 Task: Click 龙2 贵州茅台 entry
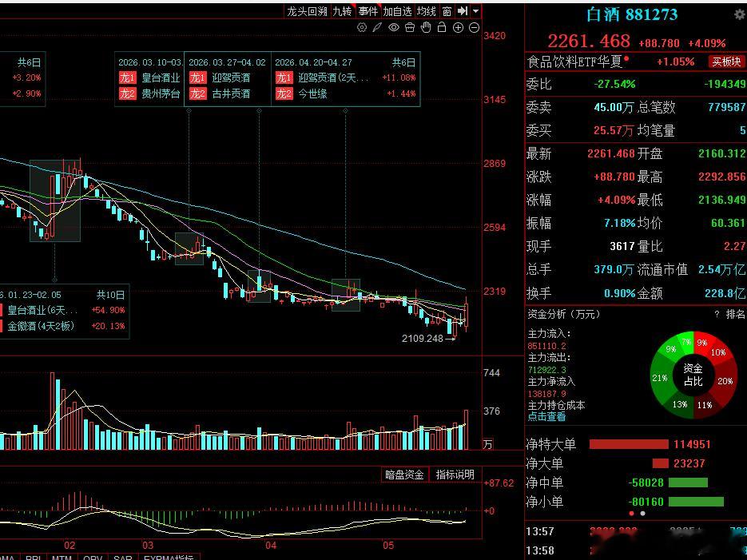(x=149, y=93)
